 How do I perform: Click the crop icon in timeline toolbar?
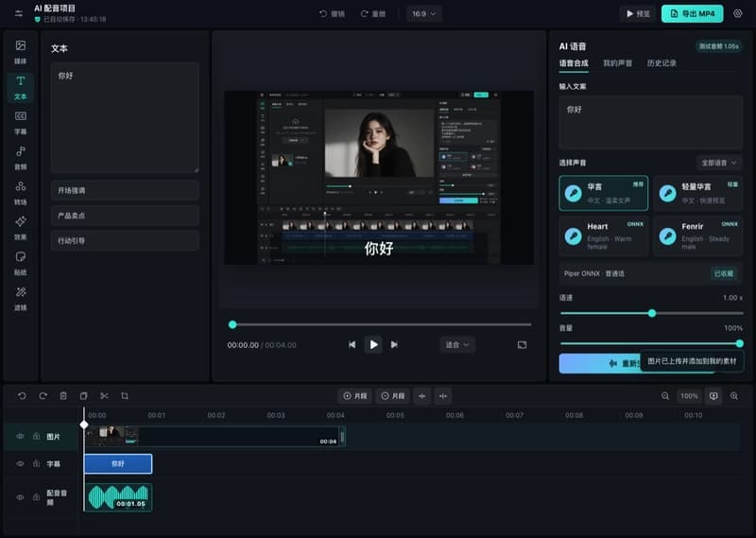(125, 396)
